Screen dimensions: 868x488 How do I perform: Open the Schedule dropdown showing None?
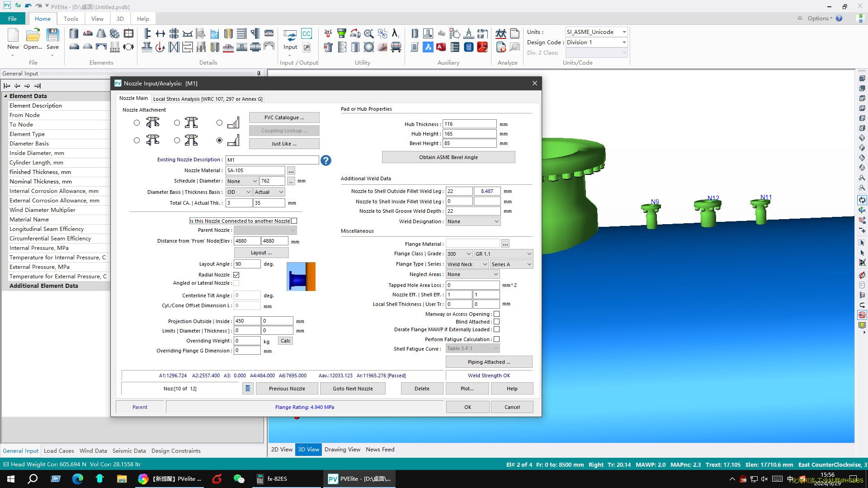point(242,181)
